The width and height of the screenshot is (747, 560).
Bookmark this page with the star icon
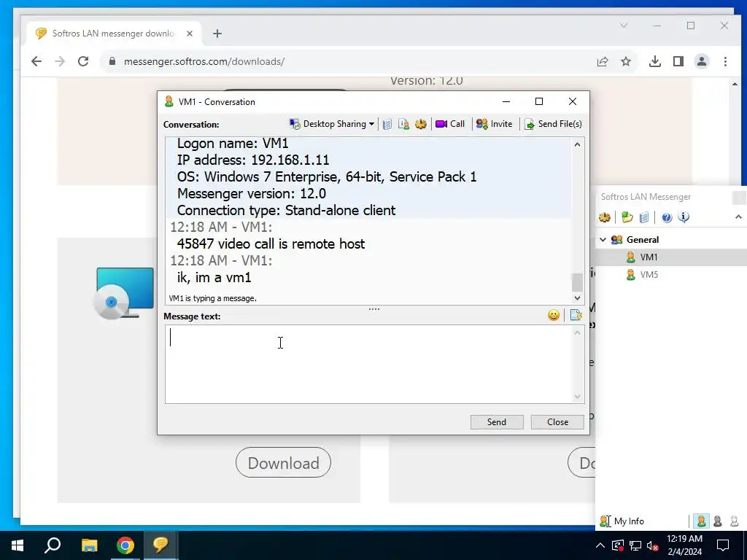click(x=626, y=61)
